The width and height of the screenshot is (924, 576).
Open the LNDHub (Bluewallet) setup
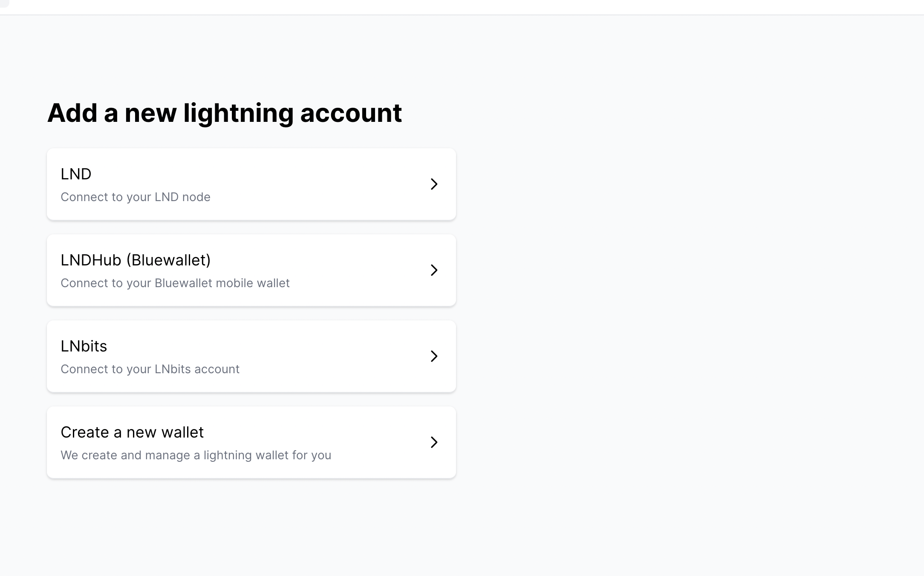click(x=251, y=270)
